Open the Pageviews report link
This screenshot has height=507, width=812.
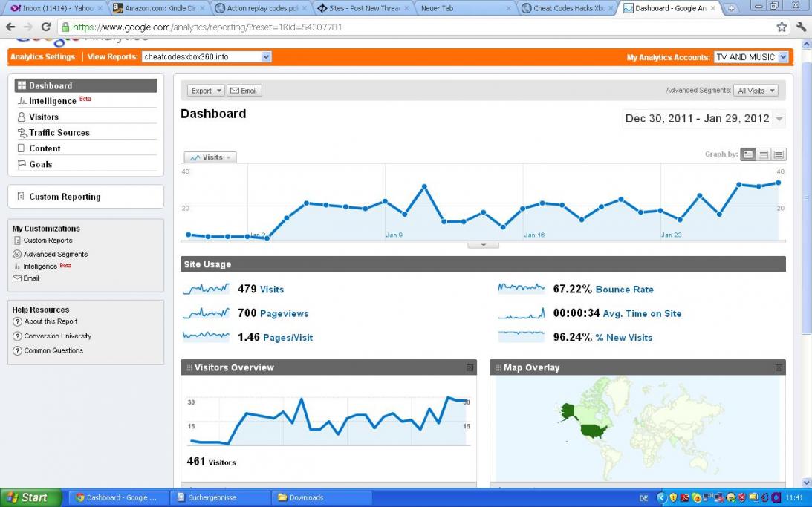point(285,313)
